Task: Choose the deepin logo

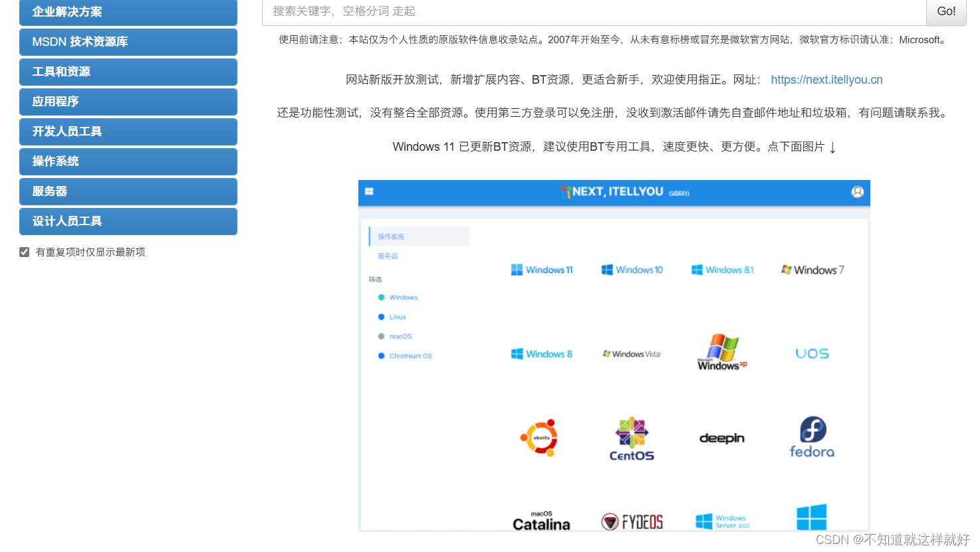Action: (x=722, y=438)
